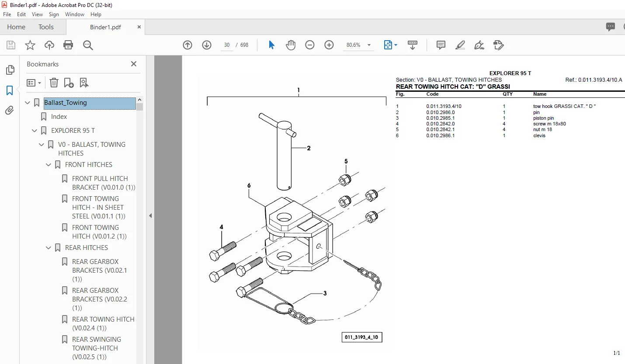
Task: Open REAR GEARBOX BRACKETS (V0.02.1) bookmark
Action: 100,270
